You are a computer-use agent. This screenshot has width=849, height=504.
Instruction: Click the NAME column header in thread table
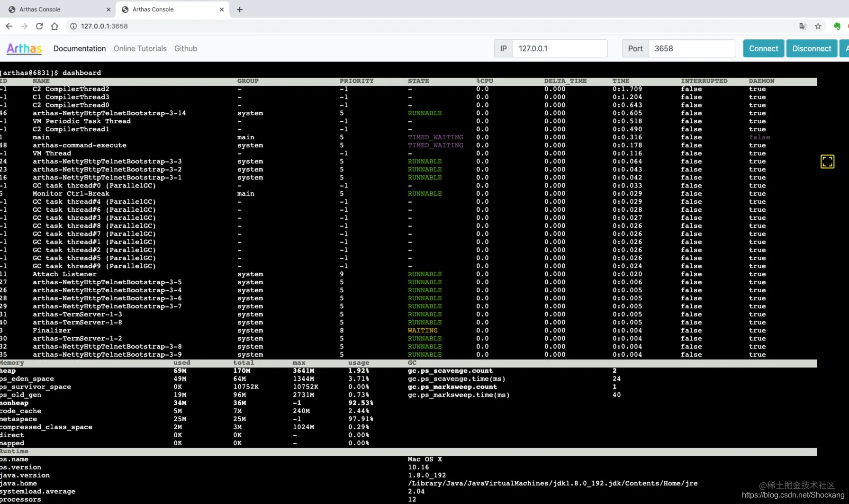point(41,81)
